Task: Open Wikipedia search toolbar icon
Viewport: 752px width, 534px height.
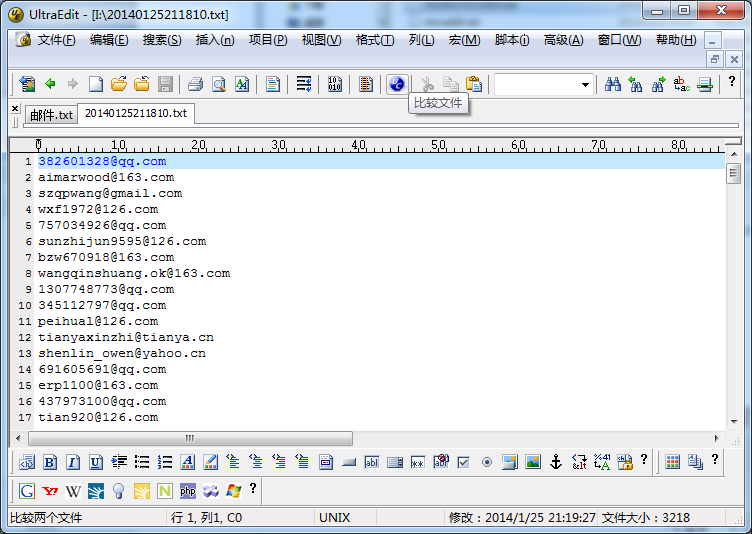Action: 73,490
